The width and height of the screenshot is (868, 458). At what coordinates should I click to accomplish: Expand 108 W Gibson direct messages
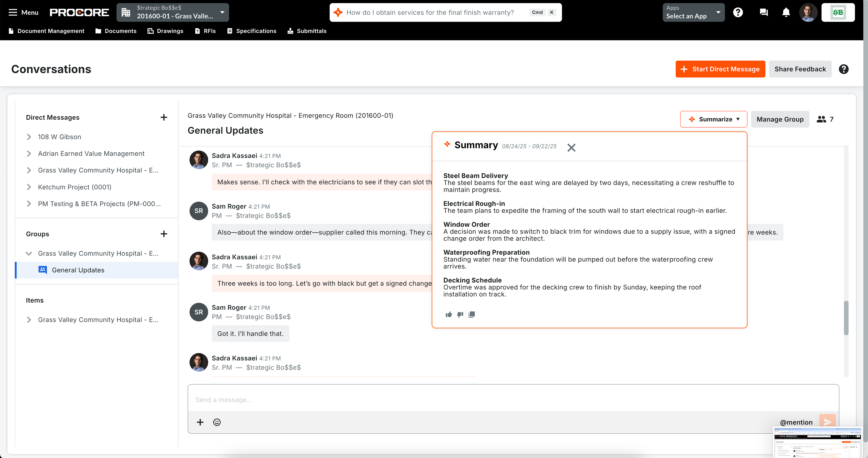(29, 137)
